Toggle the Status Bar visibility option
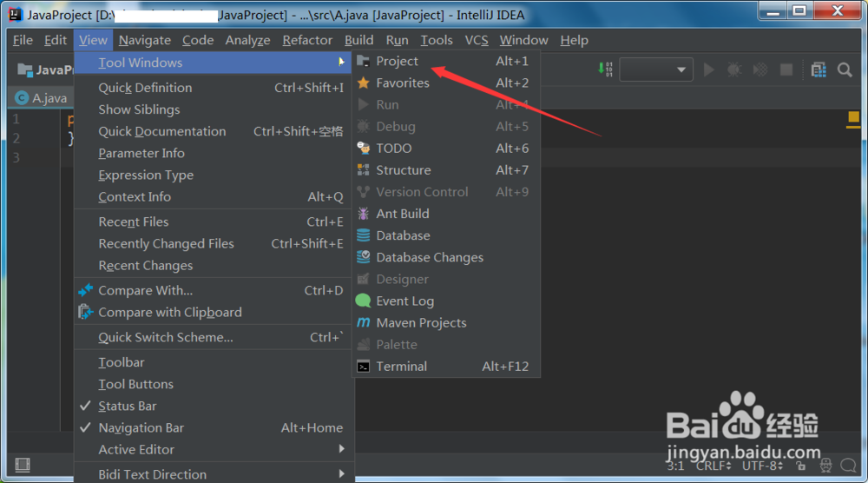Viewport: 868px width, 483px height. [214, 406]
